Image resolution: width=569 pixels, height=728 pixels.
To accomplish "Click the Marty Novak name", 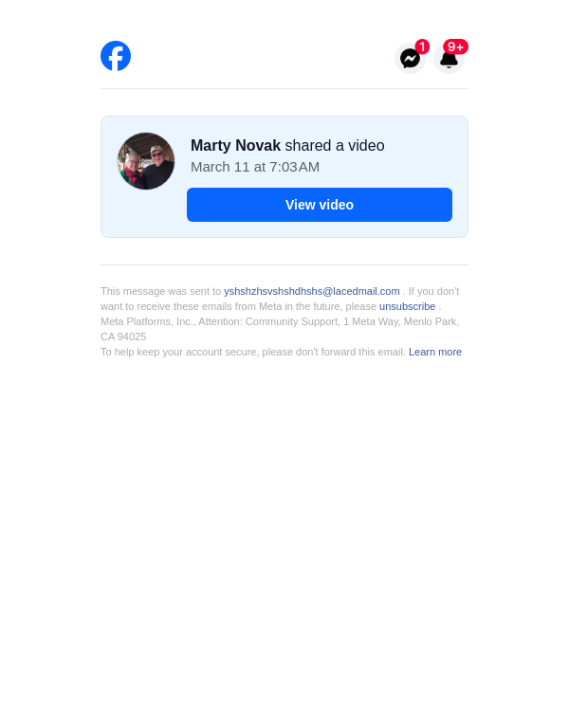I will [x=235, y=145].
